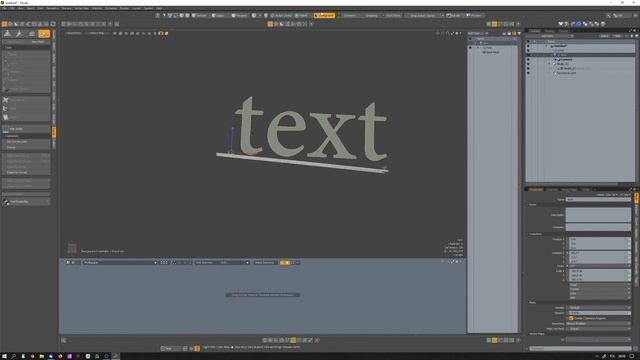Screen dimensions: 640x360
Task: Open the viewport shading style dropdown
Action: click(x=97, y=33)
